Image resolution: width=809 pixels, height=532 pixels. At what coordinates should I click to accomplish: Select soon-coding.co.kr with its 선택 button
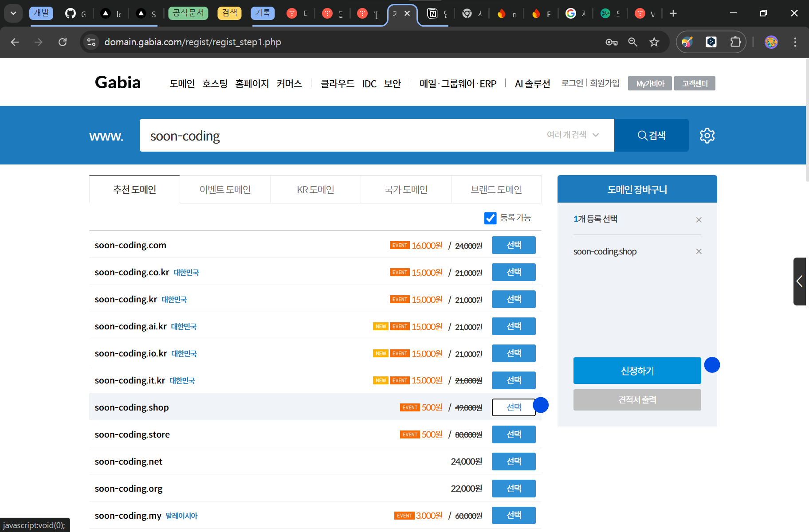(x=514, y=272)
